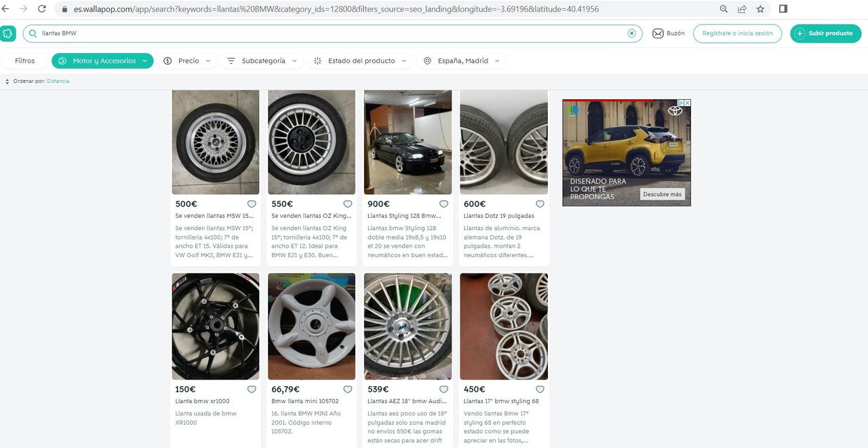Open the white BMW Mini wheel photo

[x=311, y=326]
